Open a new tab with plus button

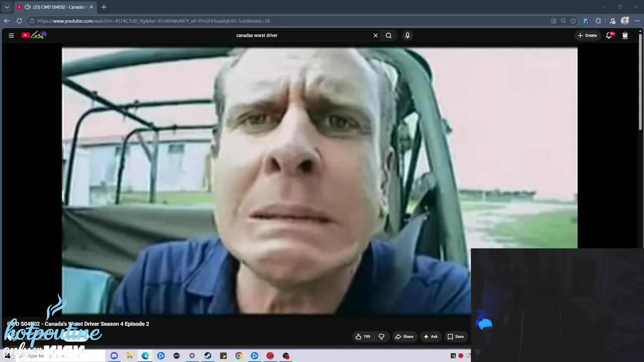pyautogui.click(x=104, y=7)
